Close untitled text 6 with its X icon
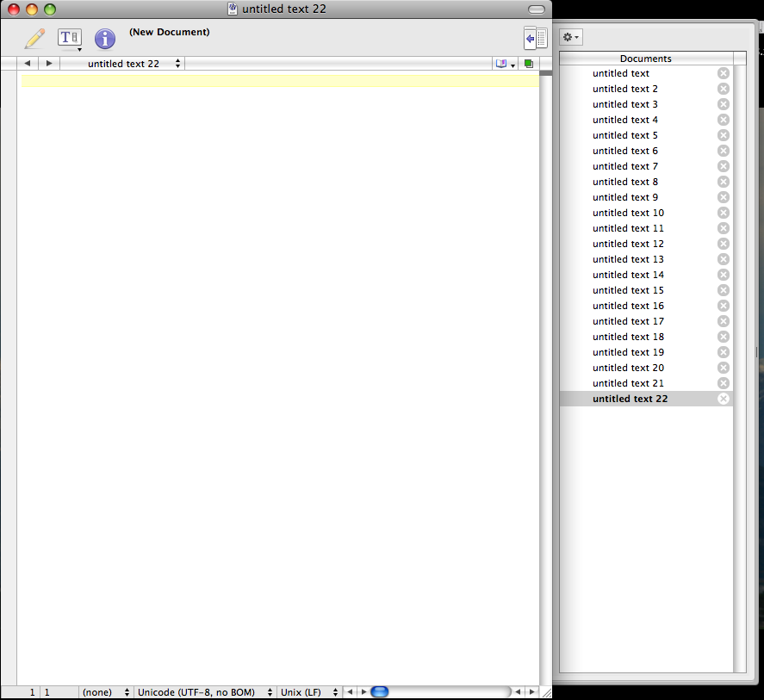The image size is (764, 700). 724,151
